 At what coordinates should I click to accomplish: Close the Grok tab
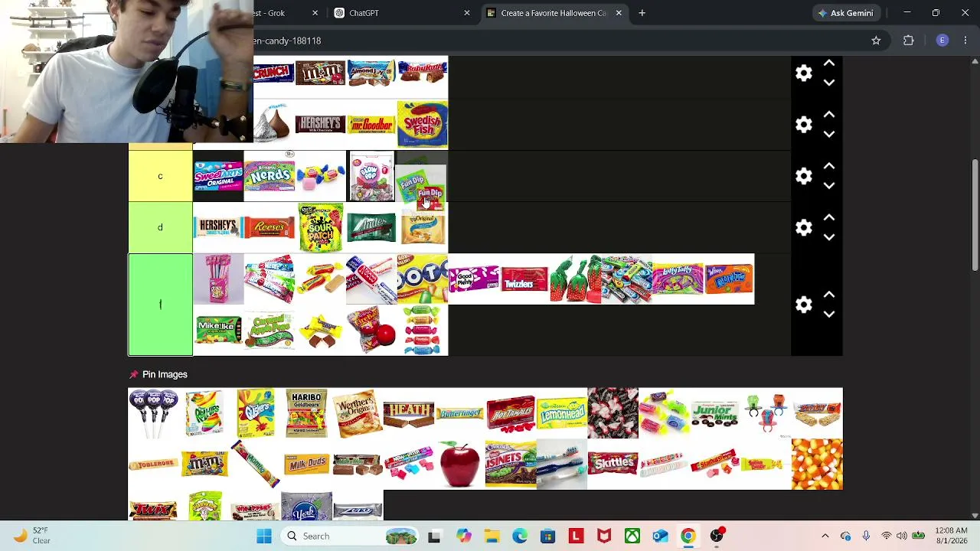click(x=315, y=13)
